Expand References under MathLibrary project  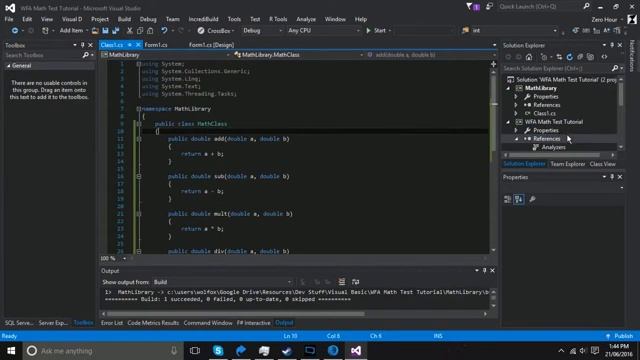[x=516, y=105]
